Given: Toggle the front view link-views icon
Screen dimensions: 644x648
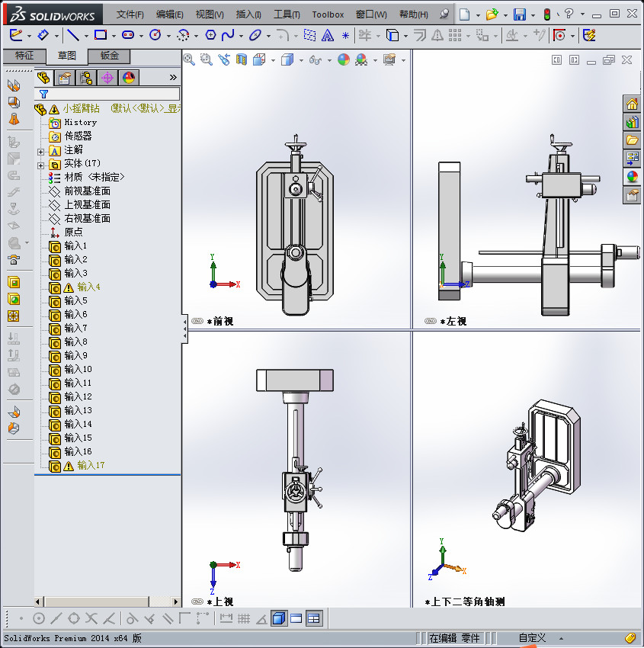Looking at the screenshot, I should pos(197,321).
